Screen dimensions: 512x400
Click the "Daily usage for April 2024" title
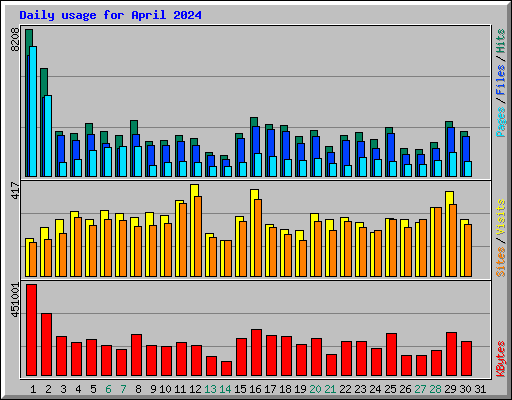point(110,15)
